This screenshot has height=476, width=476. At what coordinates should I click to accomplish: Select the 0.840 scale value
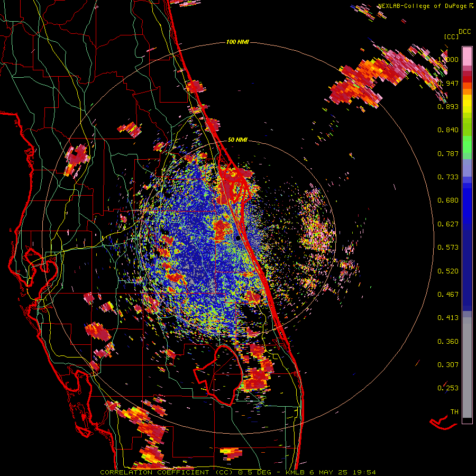[448, 130]
